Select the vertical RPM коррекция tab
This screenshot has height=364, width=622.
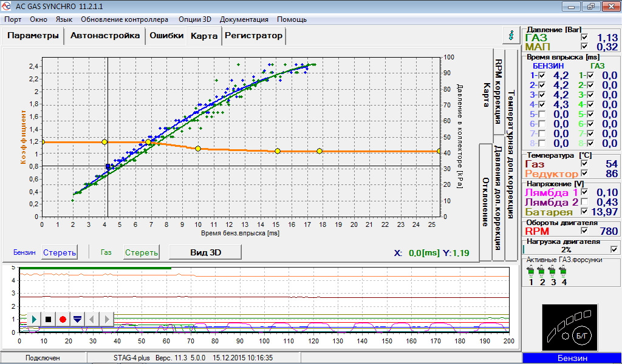click(x=499, y=92)
